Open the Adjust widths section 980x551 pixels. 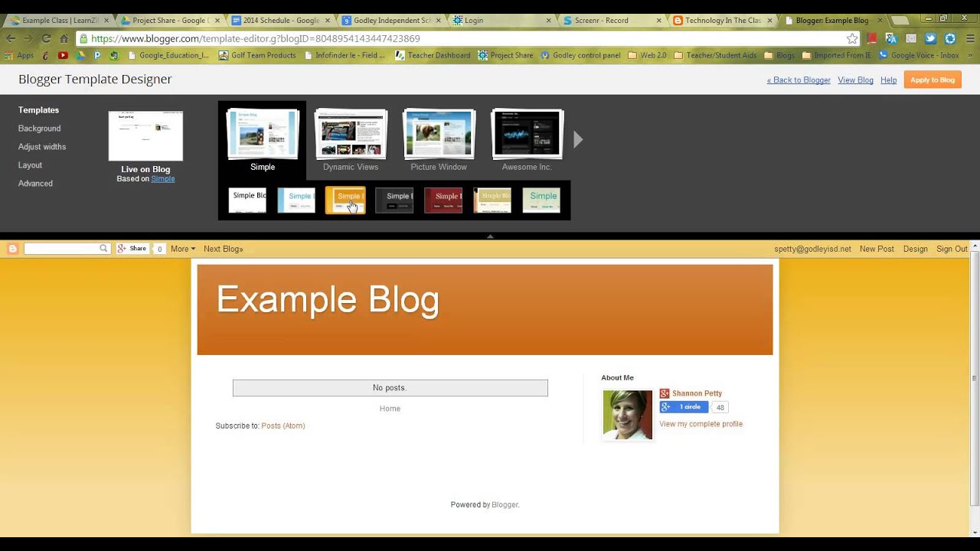coord(42,147)
